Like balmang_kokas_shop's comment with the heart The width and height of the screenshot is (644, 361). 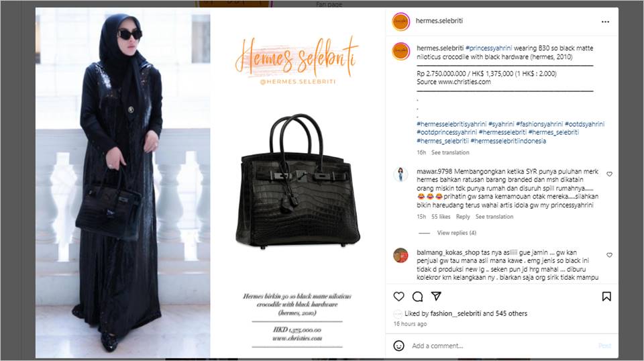[x=609, y=255]
